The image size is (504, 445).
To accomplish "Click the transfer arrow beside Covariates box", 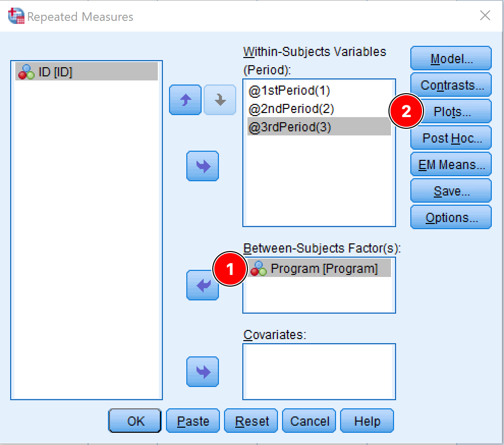I will [203, 372].
